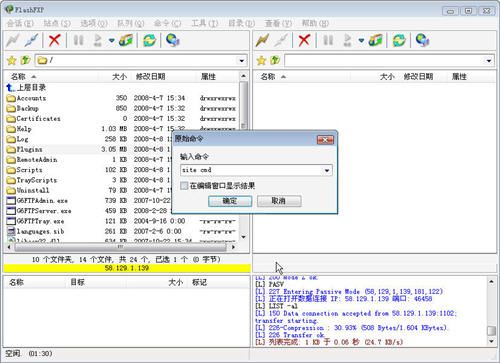This screenshot has width=500, height=363.
Task: Click the left pane Transfer queue play icon
Action: pos(98,40)
